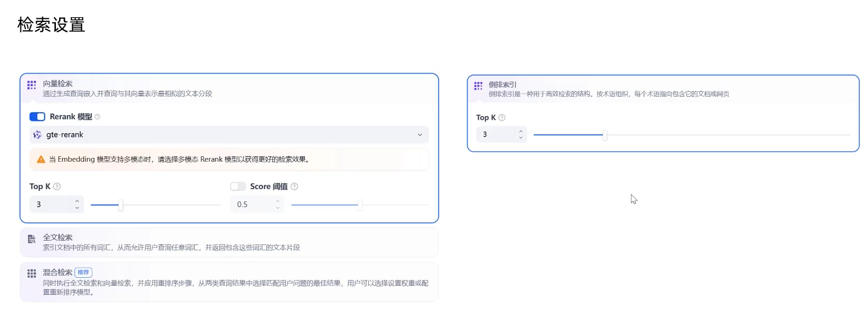Click the left panel's Top K slider handle
The width and height of the screenshot is (868, 310).
point(120,205)
